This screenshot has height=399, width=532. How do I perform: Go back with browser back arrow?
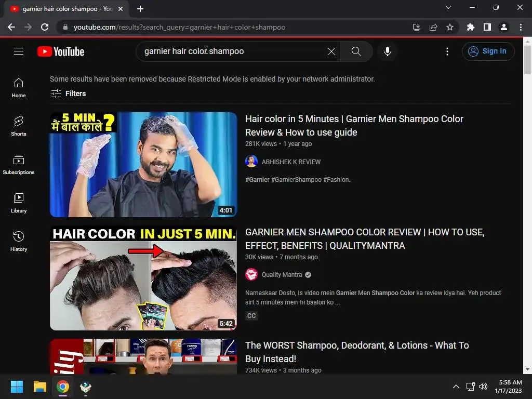11,27
